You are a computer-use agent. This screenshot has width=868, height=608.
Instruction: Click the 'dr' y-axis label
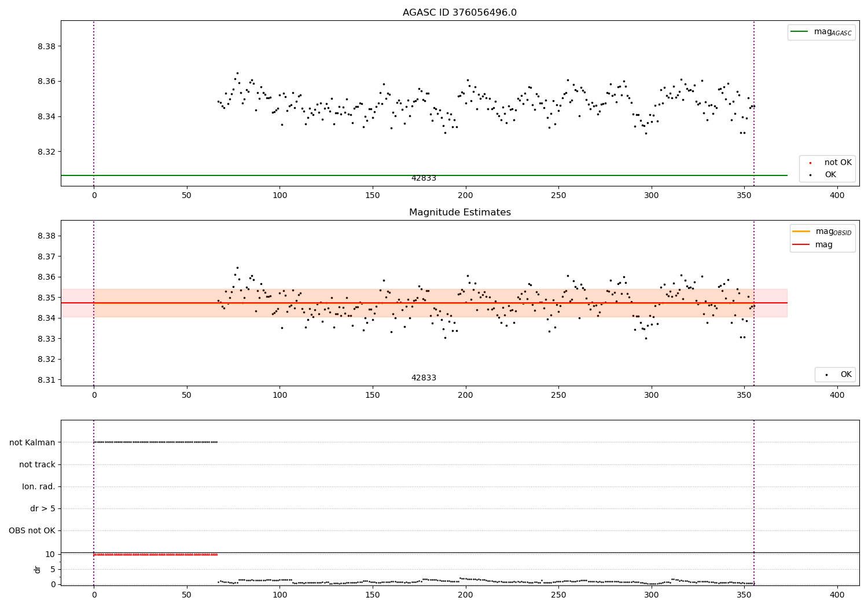point(38,569)
